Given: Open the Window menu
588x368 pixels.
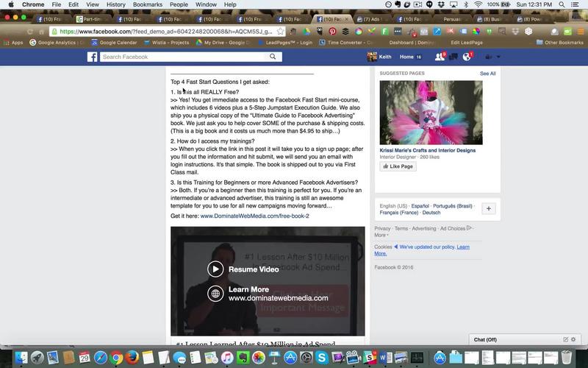Looking at the screenshot, I should point(206,4).
